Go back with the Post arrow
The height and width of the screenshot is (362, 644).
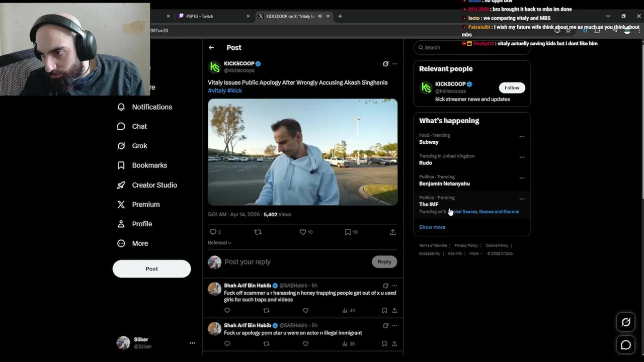pyautogui.click(x=211, y=48)
